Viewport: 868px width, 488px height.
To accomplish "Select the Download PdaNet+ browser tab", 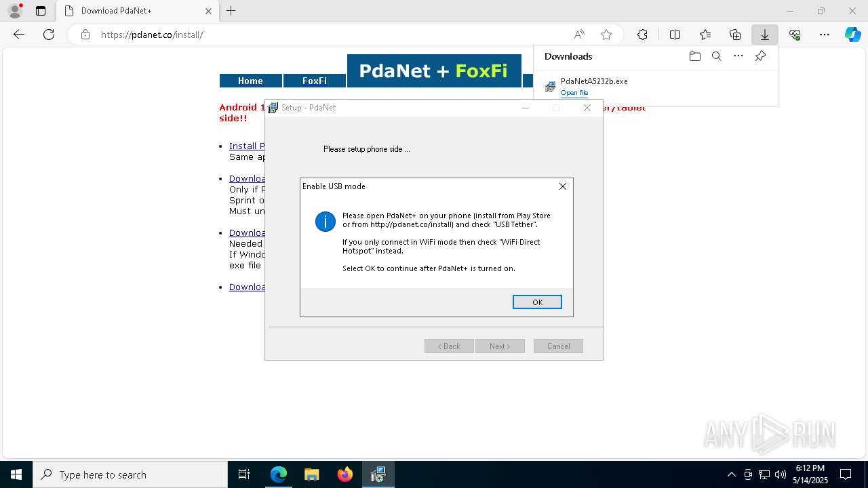I will tap(139, 11).
